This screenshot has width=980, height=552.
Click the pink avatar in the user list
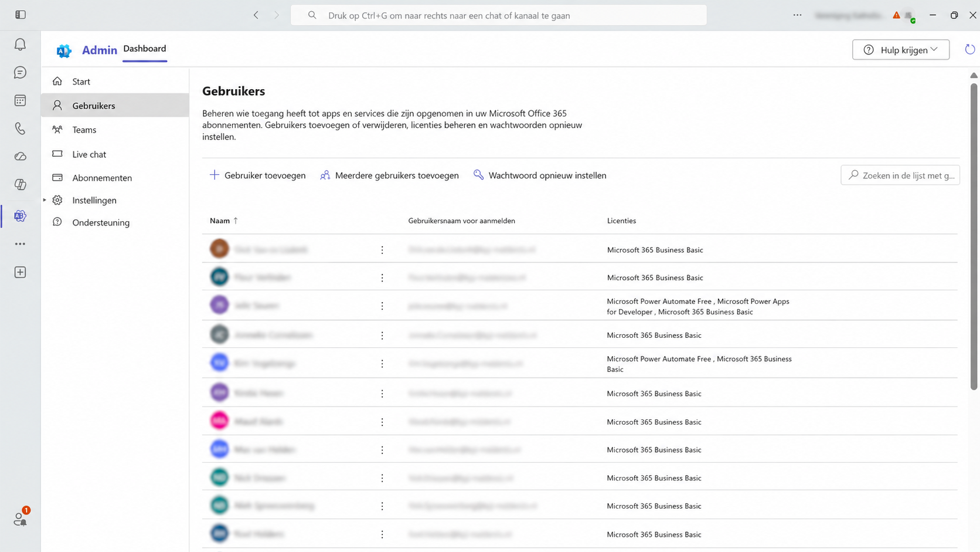pos(219,421)
